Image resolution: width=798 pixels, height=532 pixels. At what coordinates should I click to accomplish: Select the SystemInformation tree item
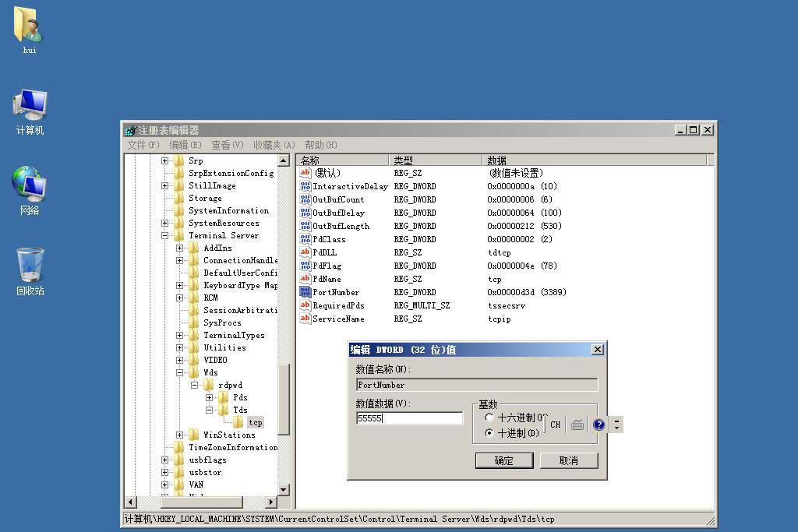tap(228, 210)
